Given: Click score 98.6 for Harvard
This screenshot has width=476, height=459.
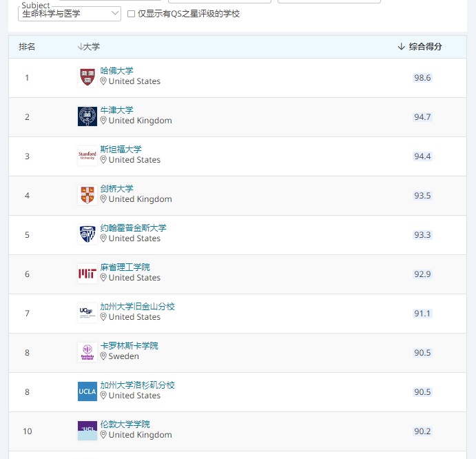Looking at the screenshot, I should (x=422, y=78).
